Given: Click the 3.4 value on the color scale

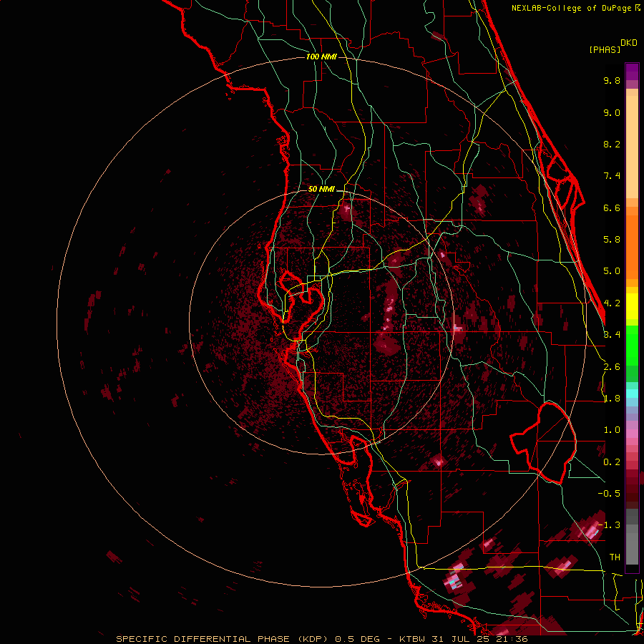Looking at the screenshot, I should 612,335.
